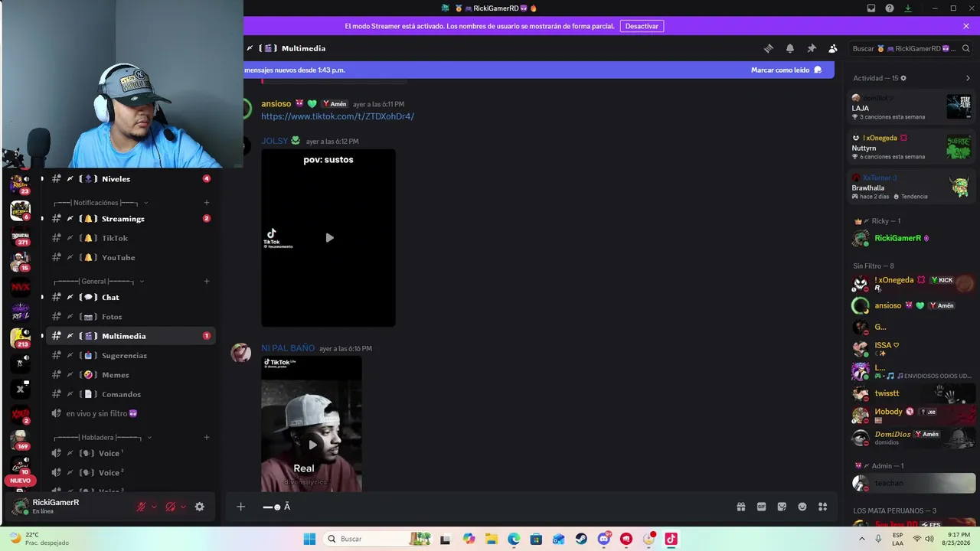Open the NUEVO unread servers indicator
This screenshot has width=980, height=551.
[x=20, y=481]
